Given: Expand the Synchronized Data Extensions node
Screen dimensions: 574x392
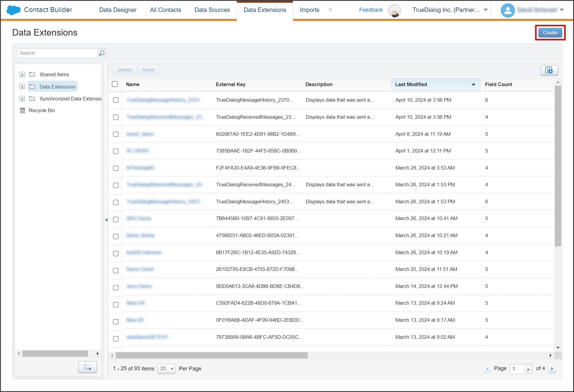Looking at the screenshot, I should 22,99.
